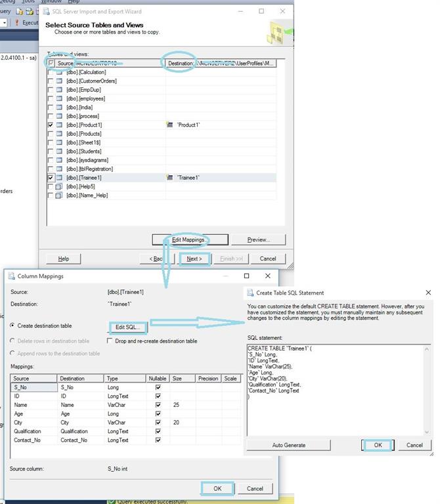Click the Edit Mappings button
Viewport: 440px width, 504px height.
pos(190,240)
